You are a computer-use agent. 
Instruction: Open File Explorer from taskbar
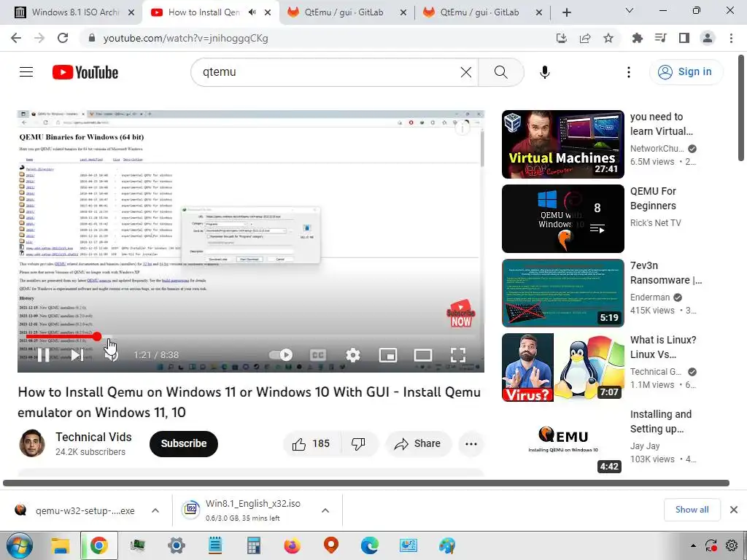point(61,545)
